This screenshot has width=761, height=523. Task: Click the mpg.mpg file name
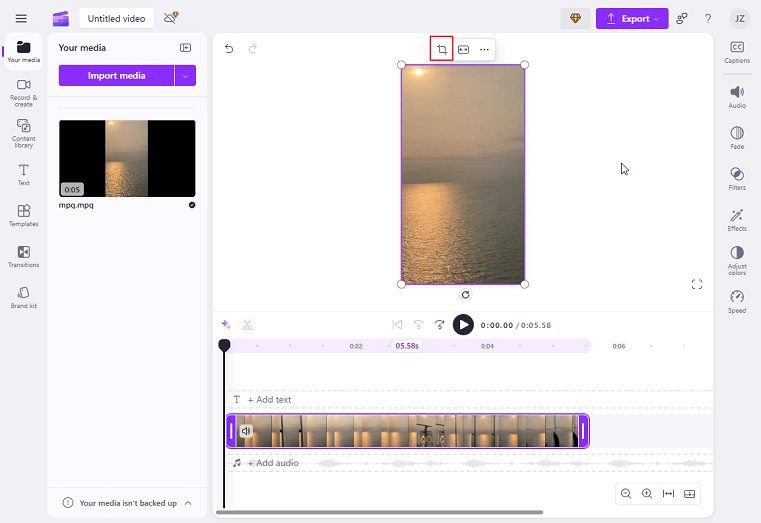point(76,205)
